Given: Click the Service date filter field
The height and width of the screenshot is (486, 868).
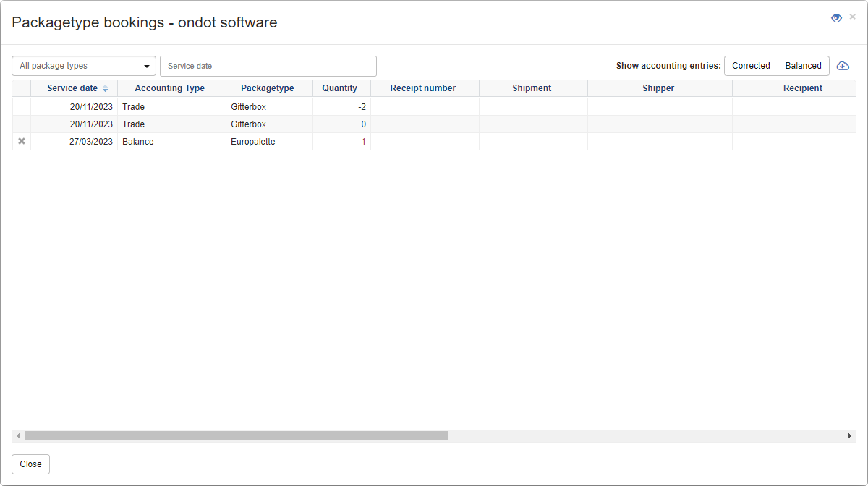Looking at the screenshot, I should coord(268,66).
